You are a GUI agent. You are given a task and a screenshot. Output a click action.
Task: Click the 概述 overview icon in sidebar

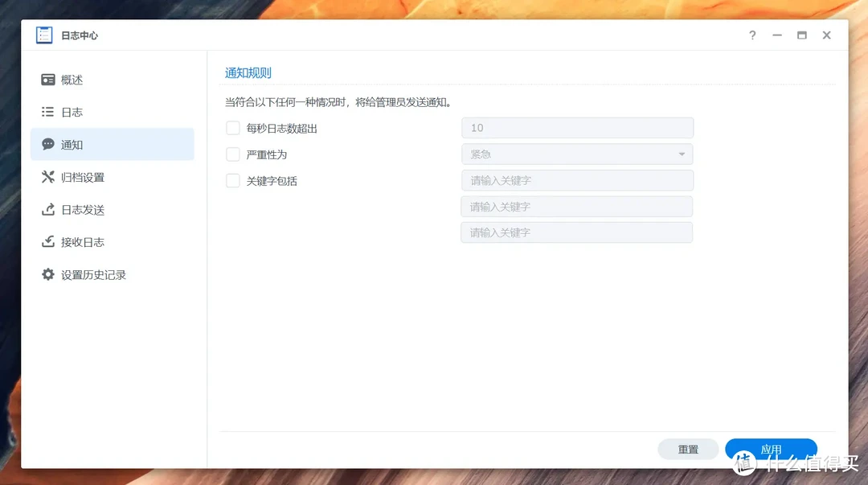click(x=48, y=80)
